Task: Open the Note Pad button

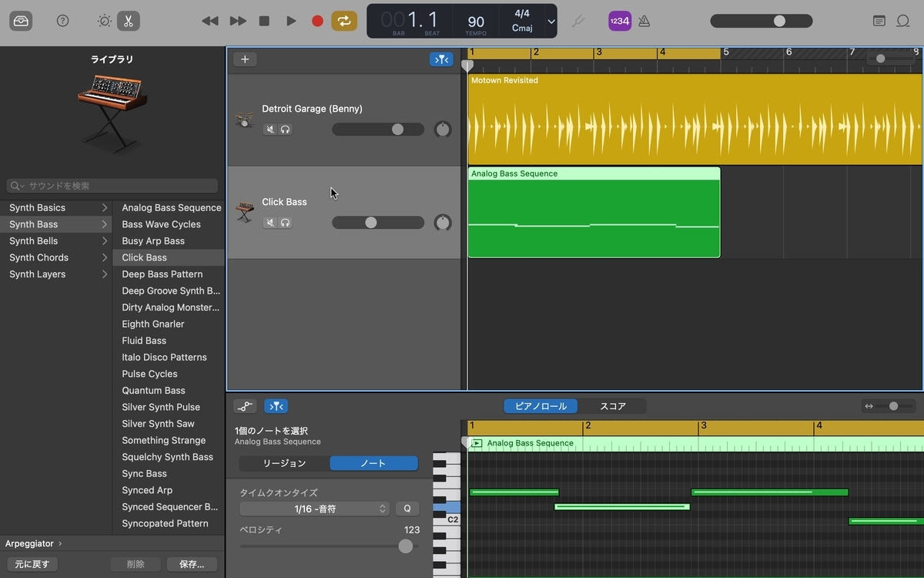Action: (x=879, y=21)
